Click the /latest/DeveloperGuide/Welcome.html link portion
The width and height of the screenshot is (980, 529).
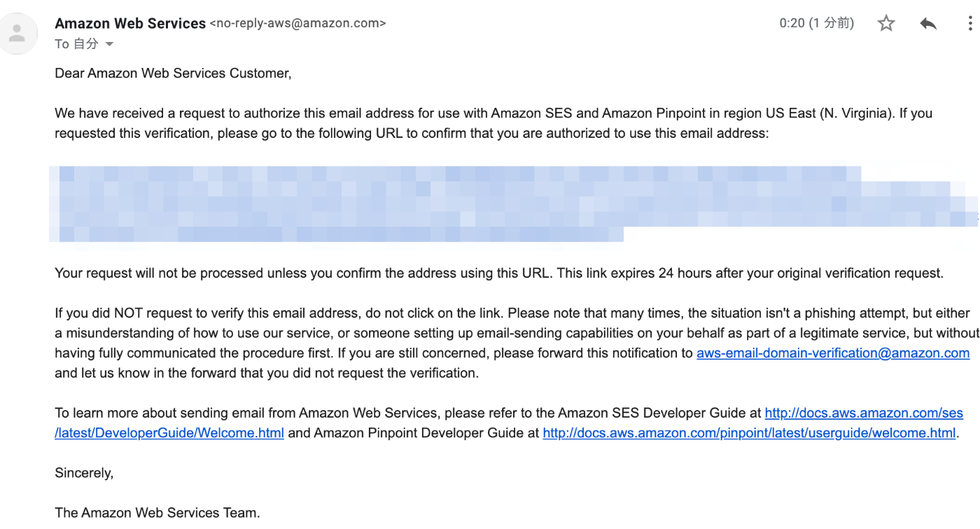click(x=169, y=433)
